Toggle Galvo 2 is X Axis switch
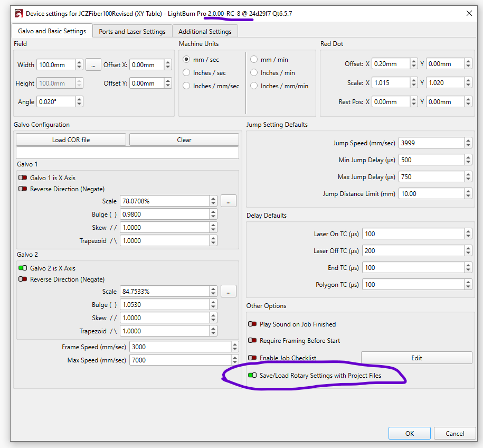Viewport: 483px width, 448px height. (23, 268)
